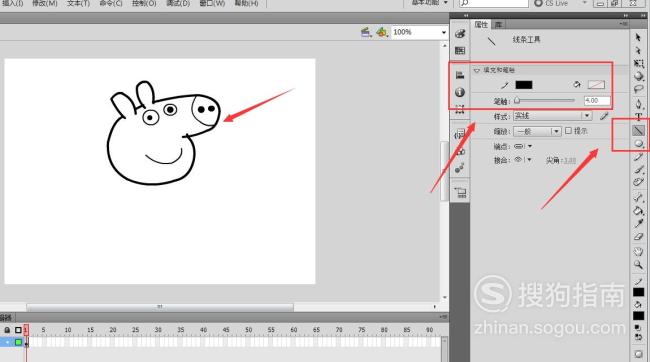The width and height of the screenshot is (650, 362).
Task: Open the Swatches panel icon
Action: pyautogui.click(x=460, y=51)
